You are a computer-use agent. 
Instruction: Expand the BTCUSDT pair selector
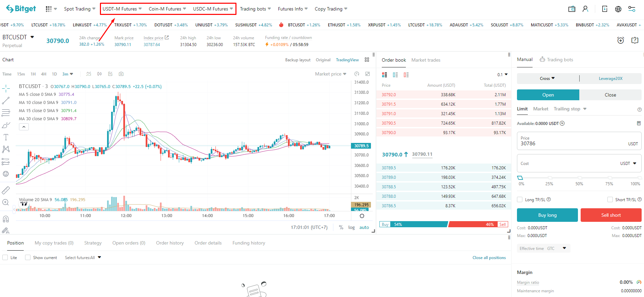[x=32, y=37]
